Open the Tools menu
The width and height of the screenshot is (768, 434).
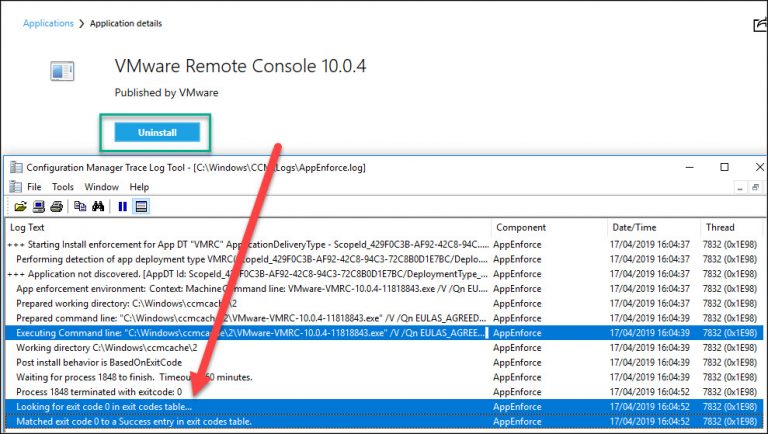(x=63, y=187)
